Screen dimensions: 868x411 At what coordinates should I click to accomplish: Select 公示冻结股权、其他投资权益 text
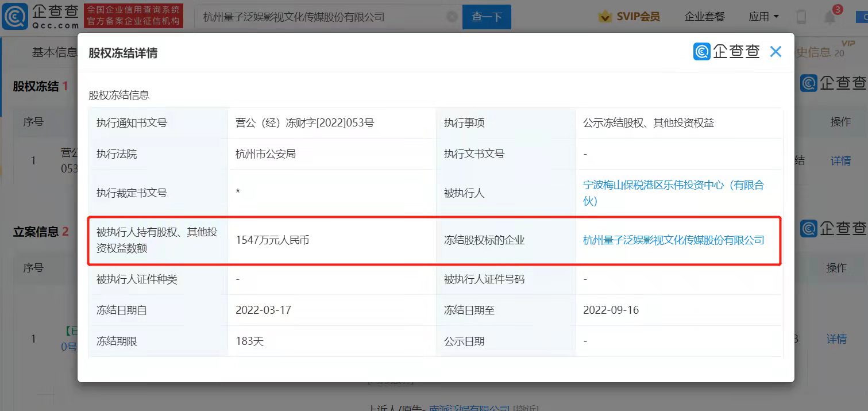pyautogui.click(x=649, y=122)
